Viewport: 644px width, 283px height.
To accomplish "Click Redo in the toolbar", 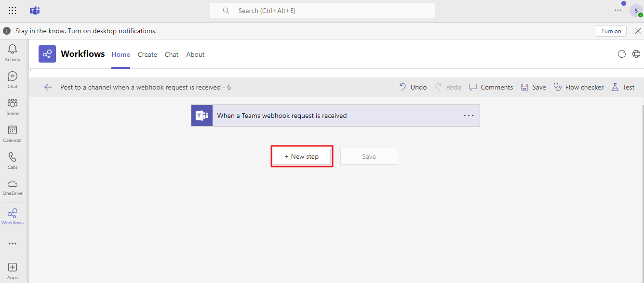I will [x=448, y=87].
